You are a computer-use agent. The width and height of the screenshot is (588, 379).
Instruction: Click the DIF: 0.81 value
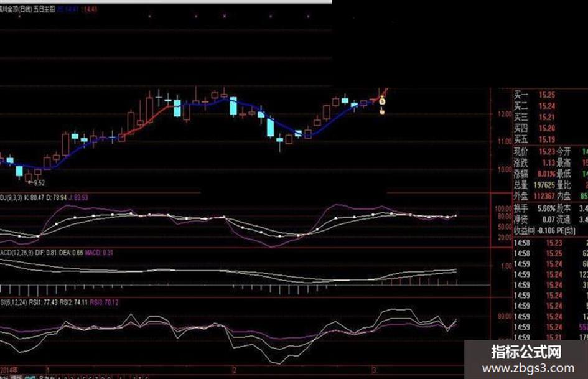point(46,253)
